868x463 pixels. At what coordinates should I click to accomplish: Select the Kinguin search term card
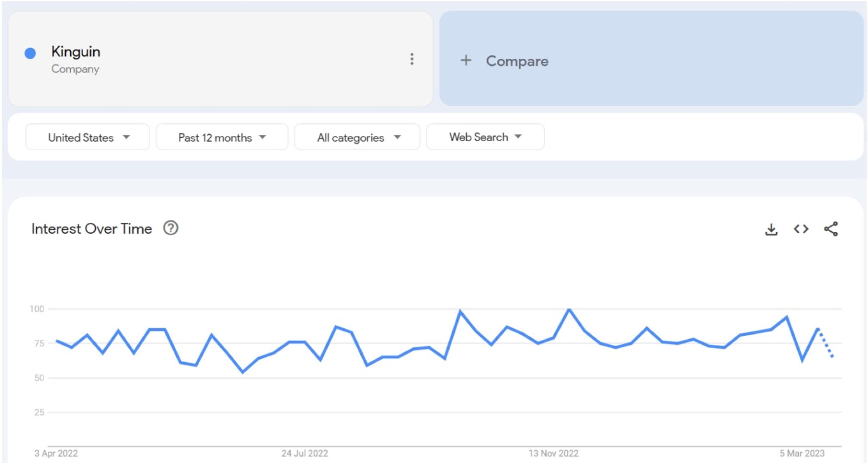[x=220, y=59]
